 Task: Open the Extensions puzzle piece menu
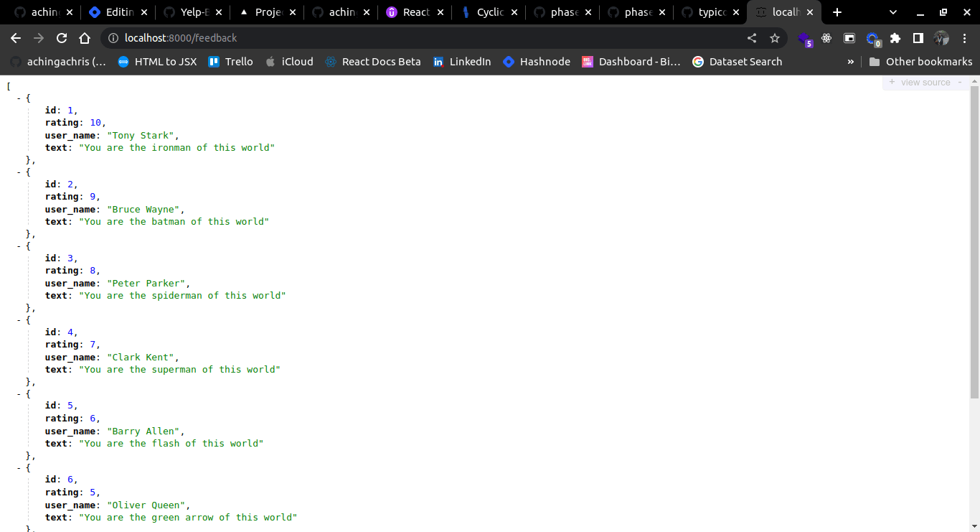point(895,38)
